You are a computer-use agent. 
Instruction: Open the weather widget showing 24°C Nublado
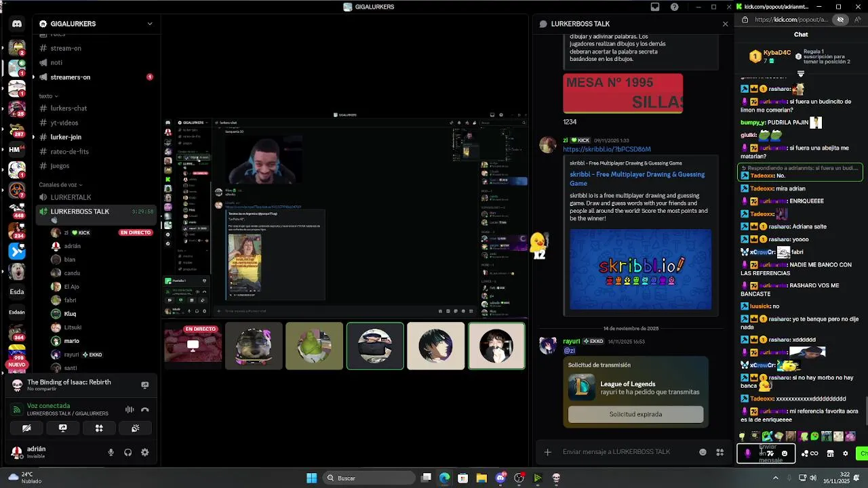pyautogui.click(x=24, y=478)
